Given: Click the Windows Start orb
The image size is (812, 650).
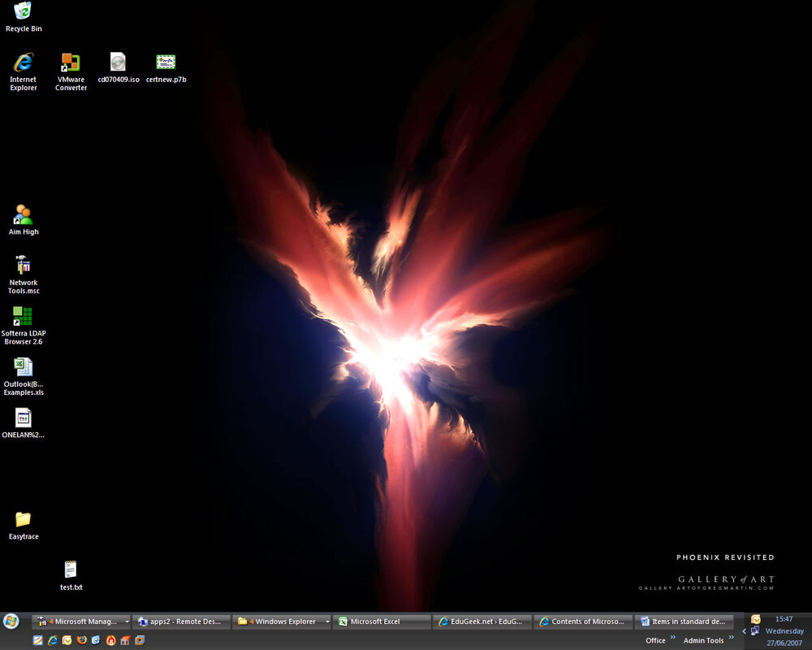Looking at the screenshot, I should tap(11, 621).
